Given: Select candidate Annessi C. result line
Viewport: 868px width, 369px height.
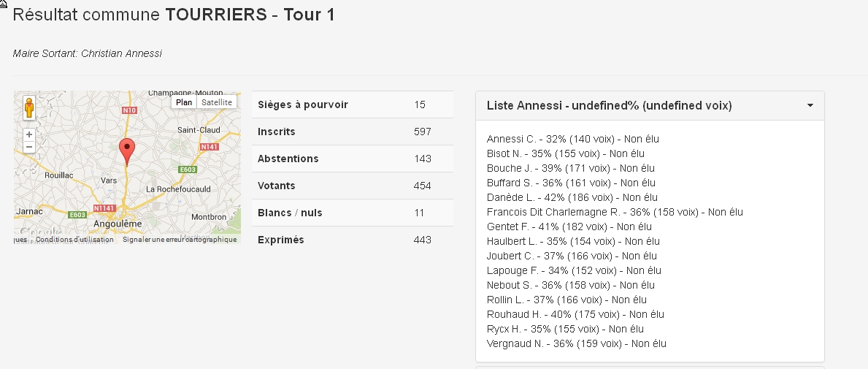Looking at the screenshot, I should tap(572, 139).
